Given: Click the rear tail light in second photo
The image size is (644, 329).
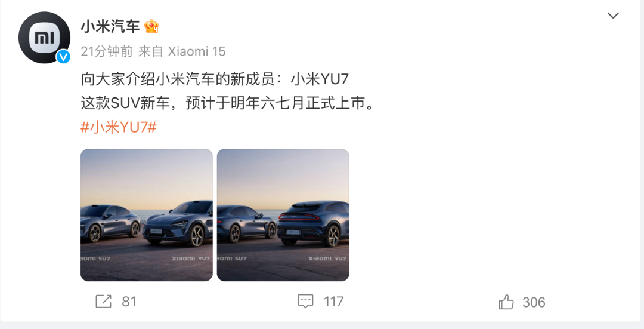Looking at the screenshot, I should click(x=299, y=217).
